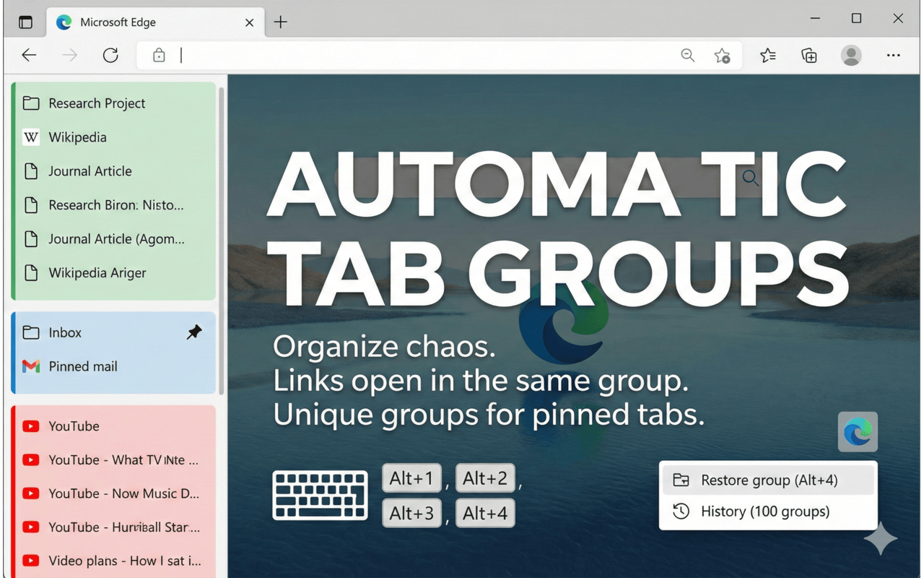Open the Collections panel
This screenshot has width=924, height=578.
(x=809, y=56)
